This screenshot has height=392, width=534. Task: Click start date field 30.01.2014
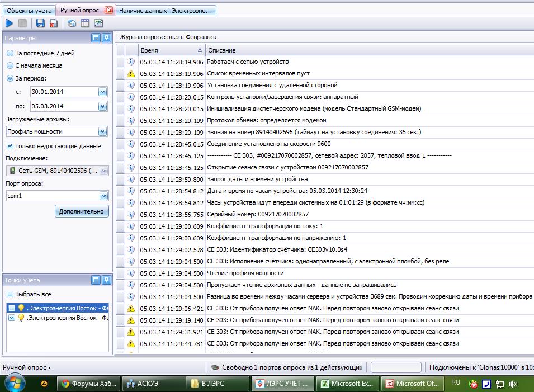tap(64, 92)
